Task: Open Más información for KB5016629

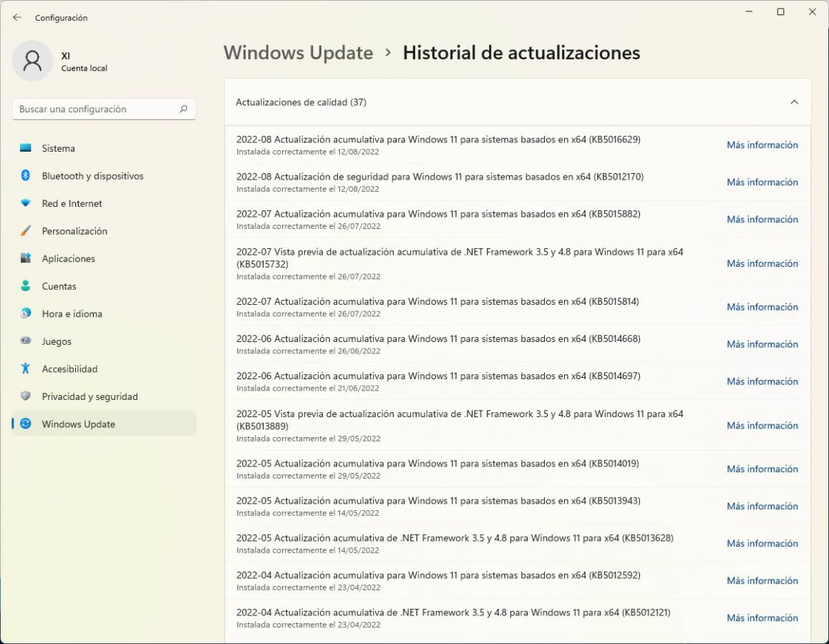Action: pos(762,145)
